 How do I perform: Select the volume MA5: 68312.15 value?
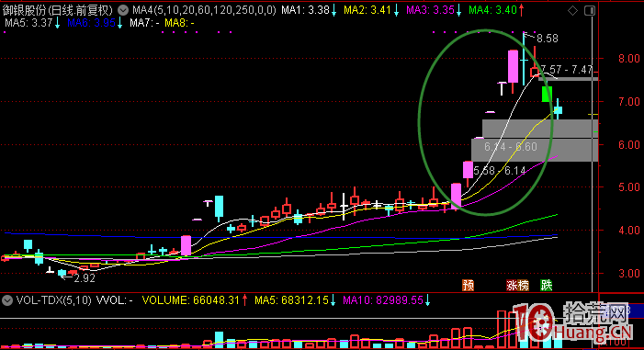(x=291, y=300)
